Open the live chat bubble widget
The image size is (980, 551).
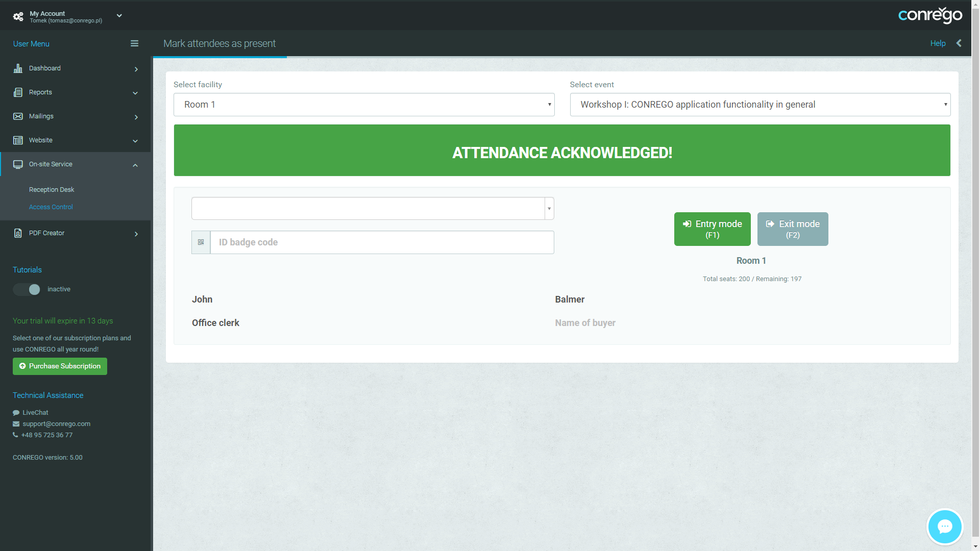944,527
